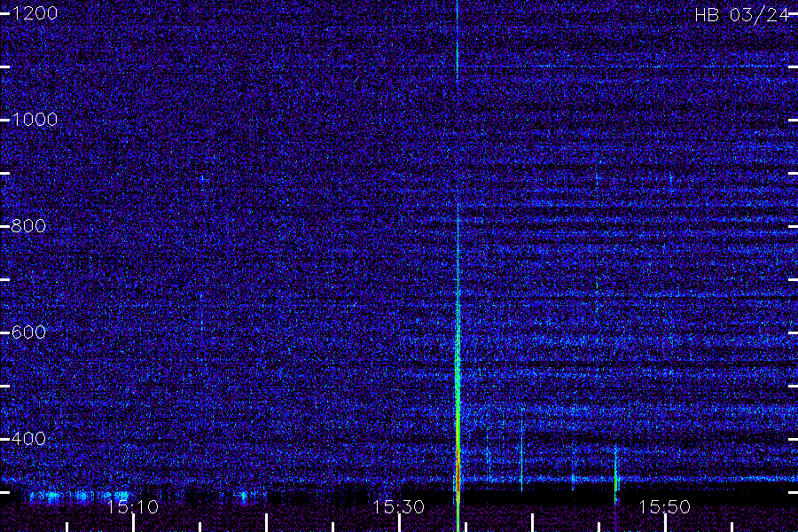Click the 800 frequency axis label
The width and height of the screenshot is (798, 532).
click(x=28, y=226)
